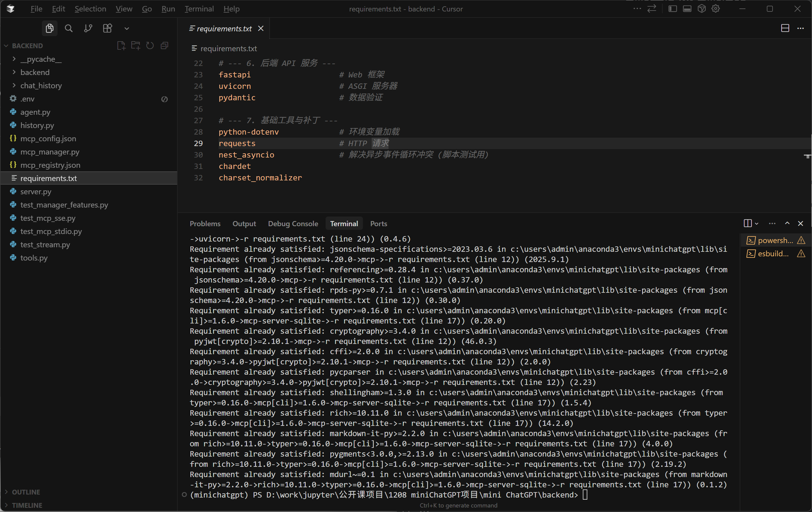Open the terminal launch profile dropdown
812x512 pixels.
(757, 223)
